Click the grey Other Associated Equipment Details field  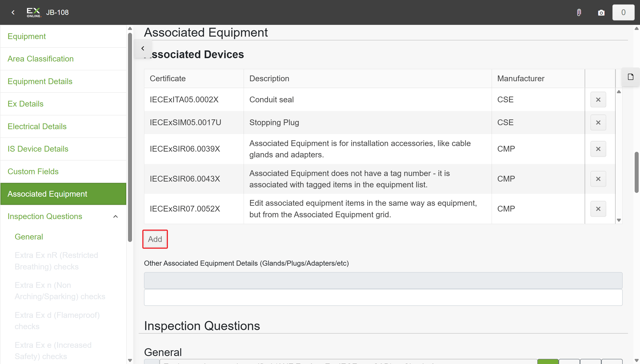(383, 281)
